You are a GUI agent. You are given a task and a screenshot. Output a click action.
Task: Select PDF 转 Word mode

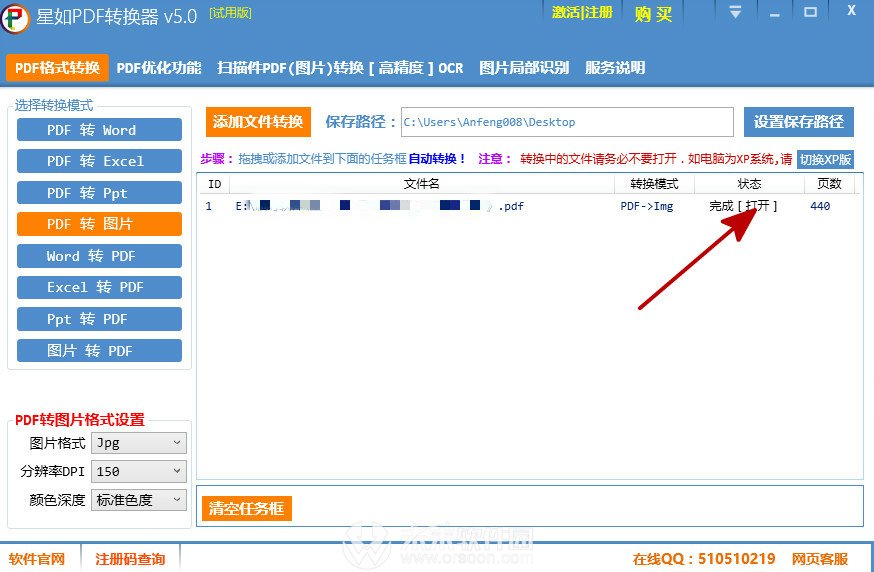tap(99, 130)
